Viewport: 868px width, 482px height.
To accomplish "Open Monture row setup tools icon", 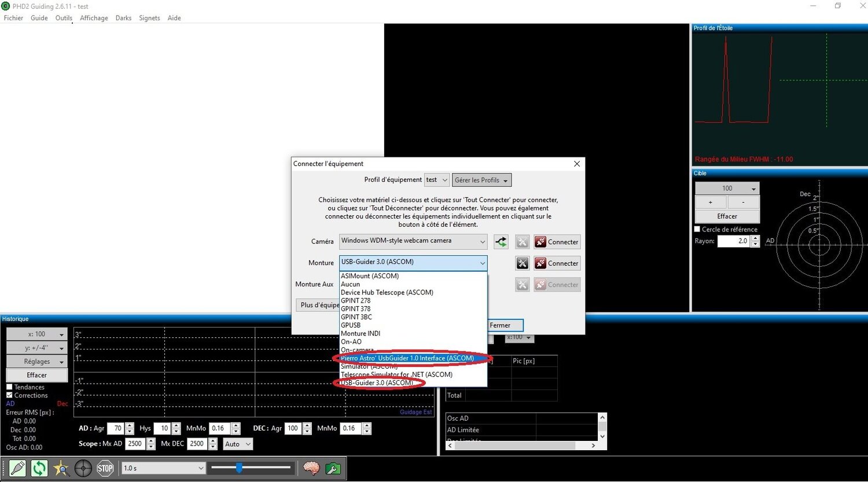I will [523, 263].
